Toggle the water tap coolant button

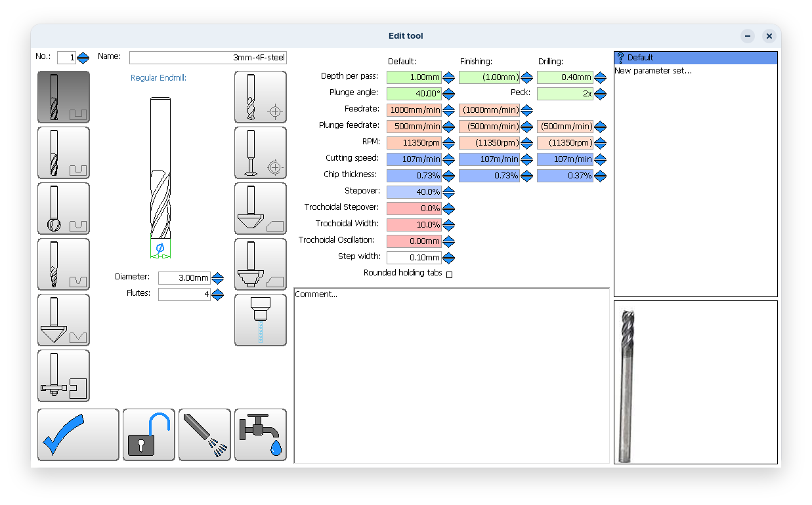click(x=260, y=435)
